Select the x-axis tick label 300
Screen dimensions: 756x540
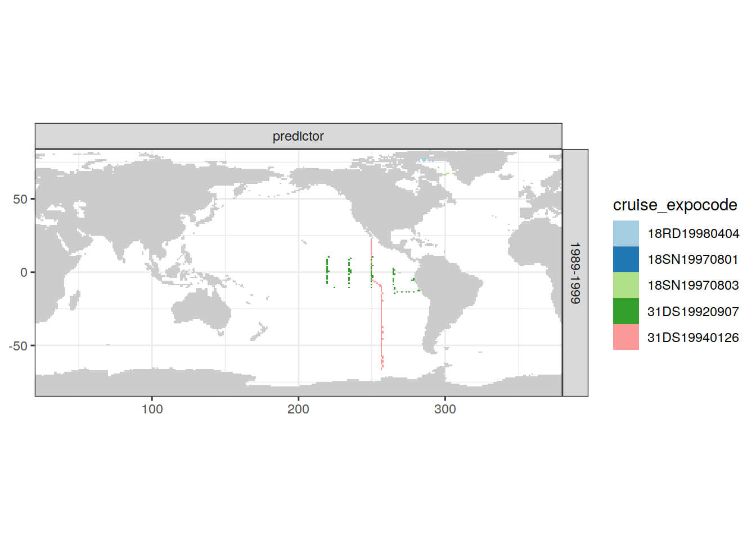click(x=445, y=409)
